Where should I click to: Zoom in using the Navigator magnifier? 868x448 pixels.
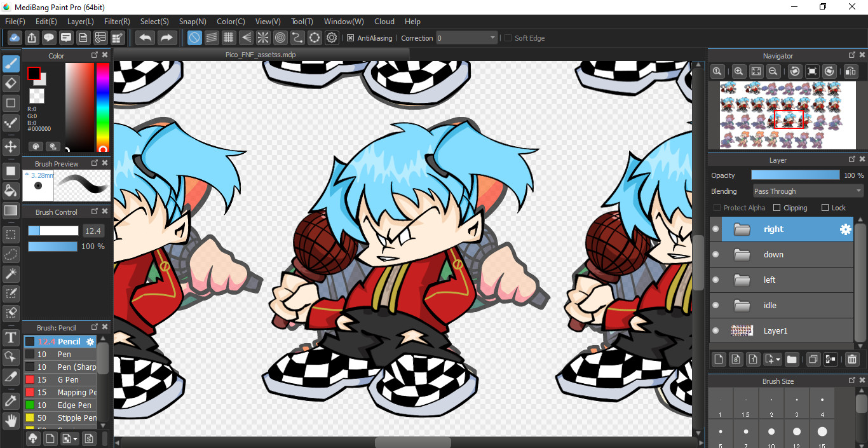(x=738, y=72)
